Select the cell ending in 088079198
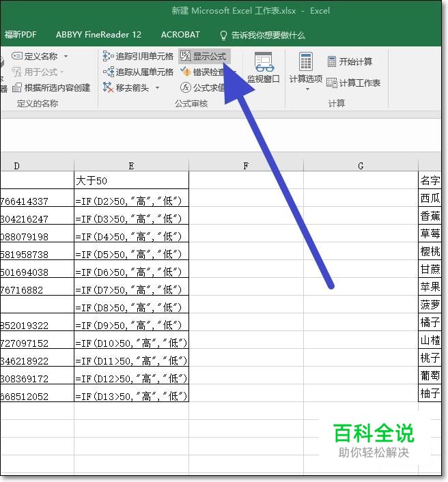This screenshot has height=482, width=448. [37, 233]
